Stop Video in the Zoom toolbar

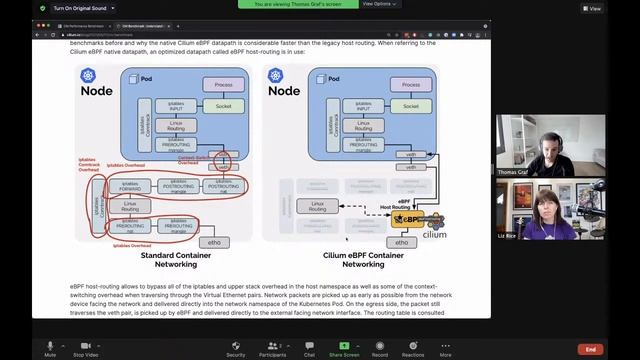pos(85,349)
